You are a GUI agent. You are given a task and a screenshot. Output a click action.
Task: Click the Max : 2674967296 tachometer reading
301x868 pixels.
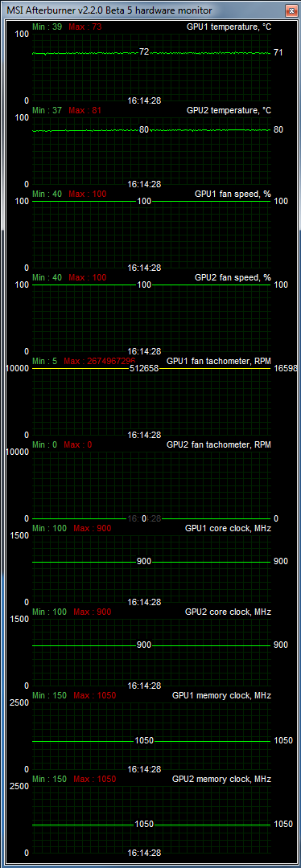99,361
